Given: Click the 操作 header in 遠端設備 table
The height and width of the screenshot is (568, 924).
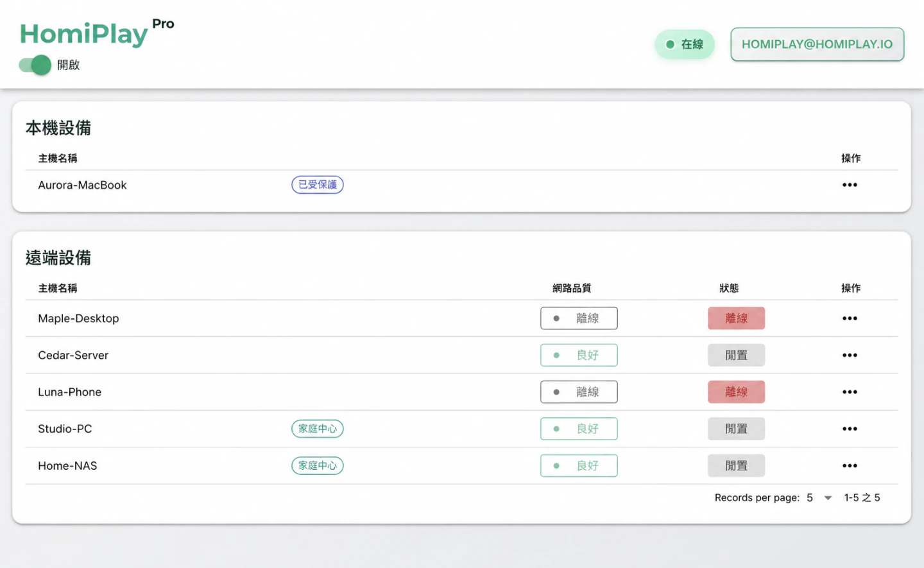Looking at the screenshot, I should pyautogui.click(x=851, y=288).
